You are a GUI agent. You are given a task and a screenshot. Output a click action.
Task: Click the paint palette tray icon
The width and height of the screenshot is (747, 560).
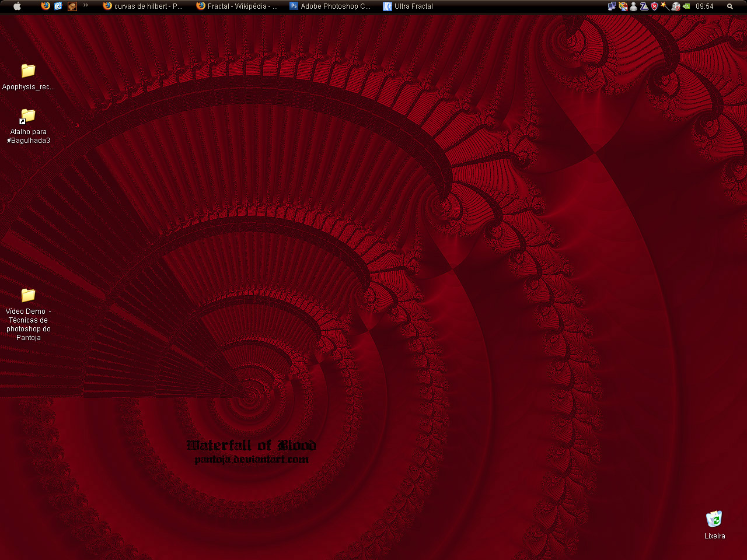[623, 6]
